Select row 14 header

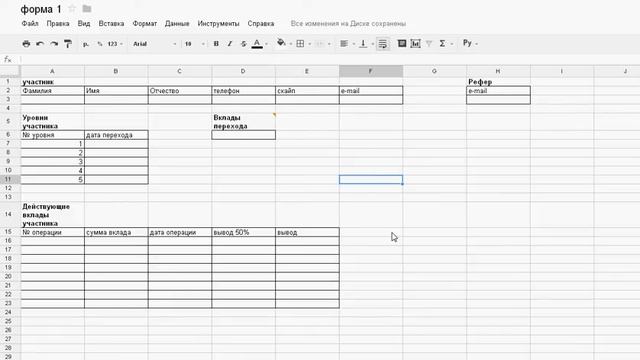pyautogui.click(x=8, y=214)
